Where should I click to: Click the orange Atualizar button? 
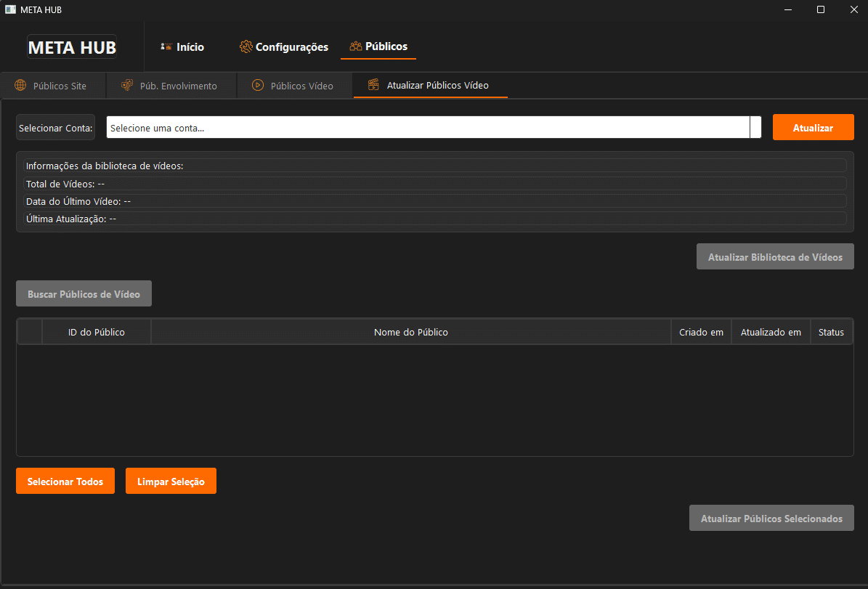point(814,127)
